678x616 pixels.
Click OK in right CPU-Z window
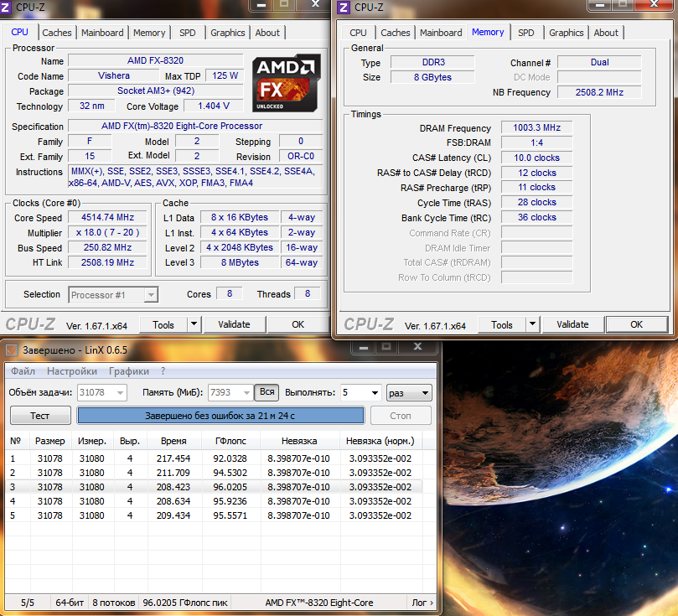point(636,324)
